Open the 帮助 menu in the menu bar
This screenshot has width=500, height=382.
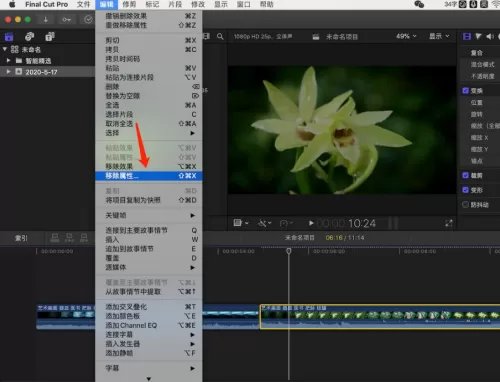(x=266, y=4)
